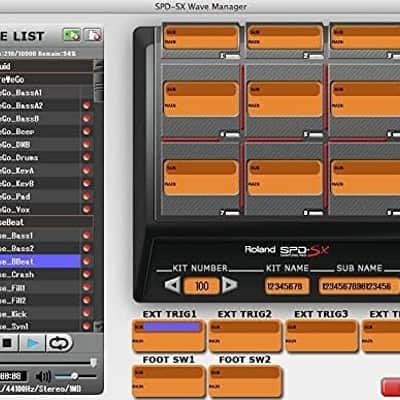This screenshot has height=400, width=400.
Task: Click the red icon on the Fill1 row
Action: click(x=87, y=287)
